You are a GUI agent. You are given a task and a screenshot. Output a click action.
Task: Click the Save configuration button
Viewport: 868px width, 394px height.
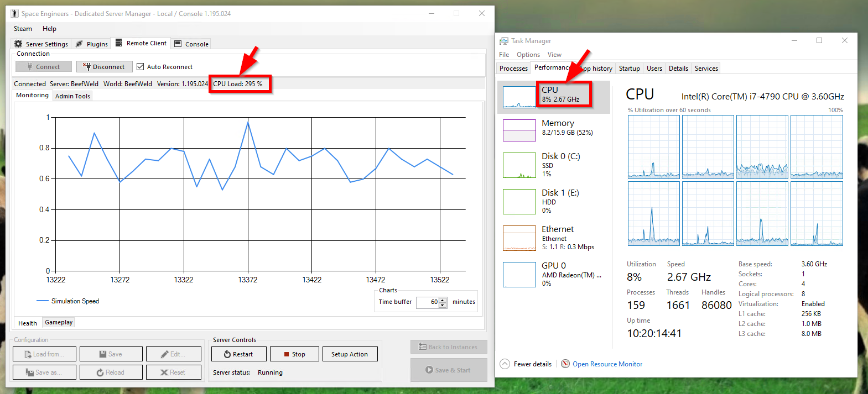[111, 354]
